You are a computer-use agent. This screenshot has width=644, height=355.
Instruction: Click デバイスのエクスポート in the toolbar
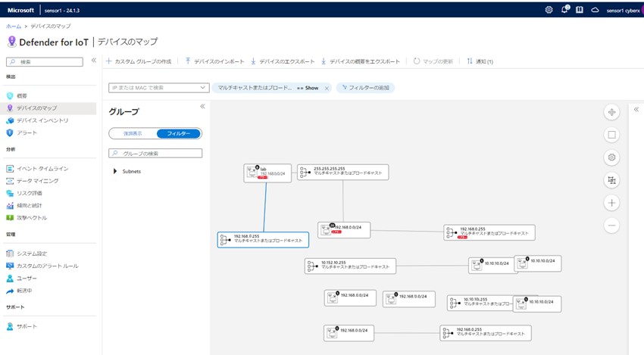tap(283, 61)
